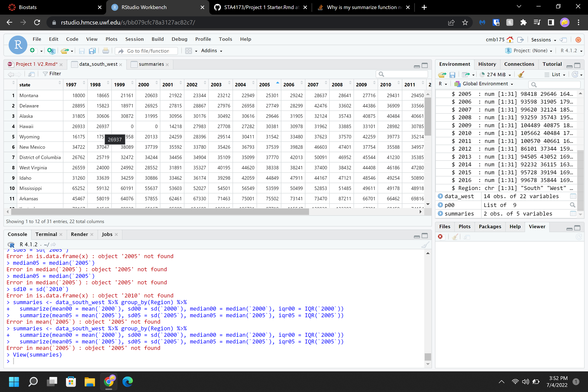Switch to the History tab

coord(487,64)
